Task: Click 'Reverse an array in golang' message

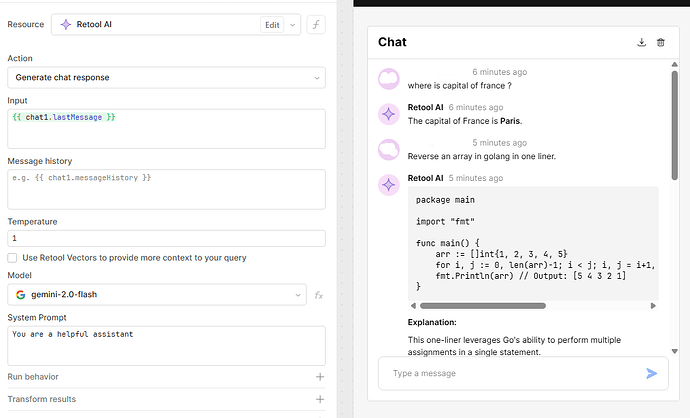Action: point(481,157)
